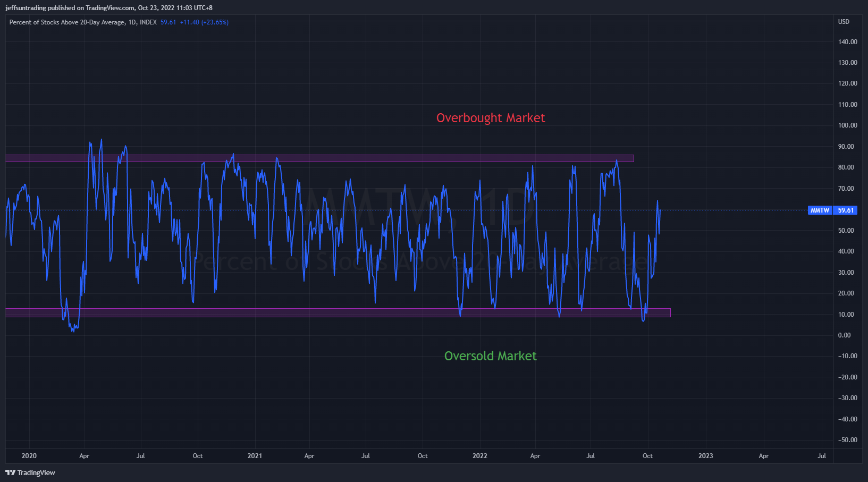
Task: Click the TradingView.com text in the header
Action: pos(110,8)
